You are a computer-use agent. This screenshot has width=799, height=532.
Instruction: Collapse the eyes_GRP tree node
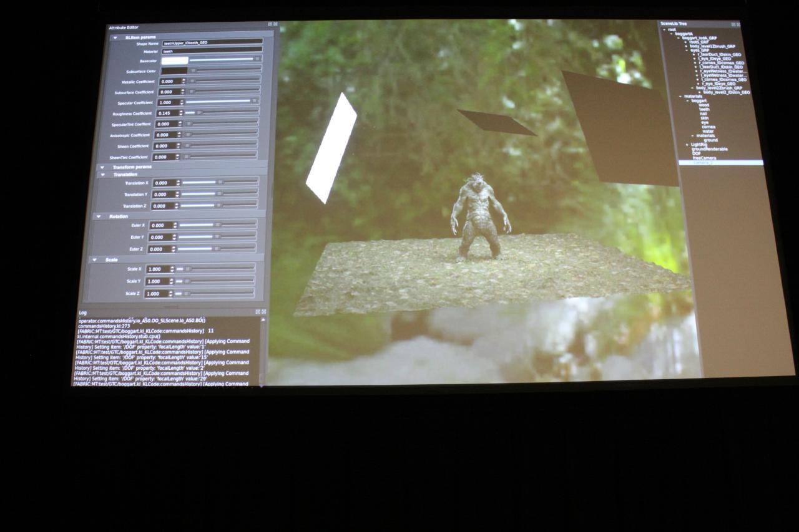(x=687, y=51)
